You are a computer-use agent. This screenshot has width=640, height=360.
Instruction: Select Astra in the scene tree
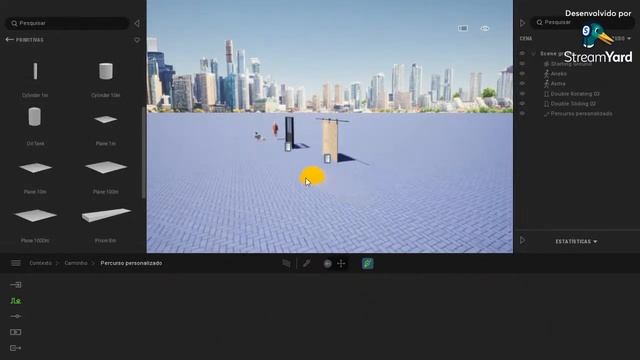point(558,84)
